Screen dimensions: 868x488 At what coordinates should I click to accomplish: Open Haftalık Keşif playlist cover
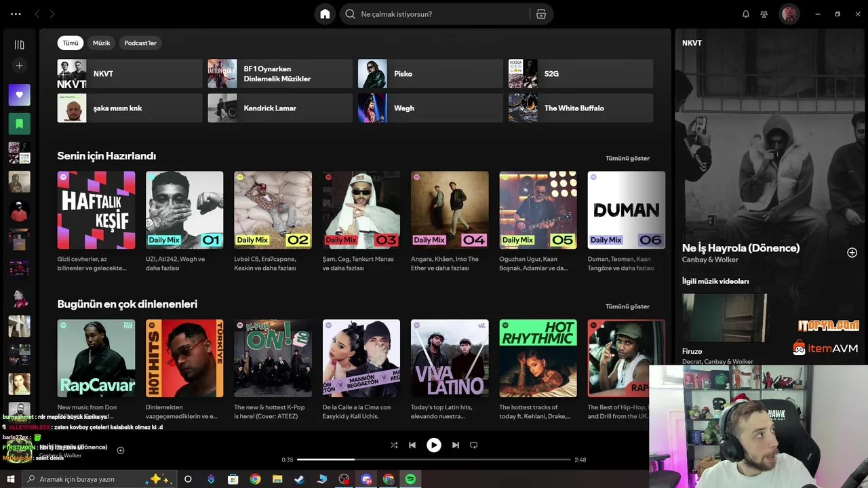(x=96, y=210)
